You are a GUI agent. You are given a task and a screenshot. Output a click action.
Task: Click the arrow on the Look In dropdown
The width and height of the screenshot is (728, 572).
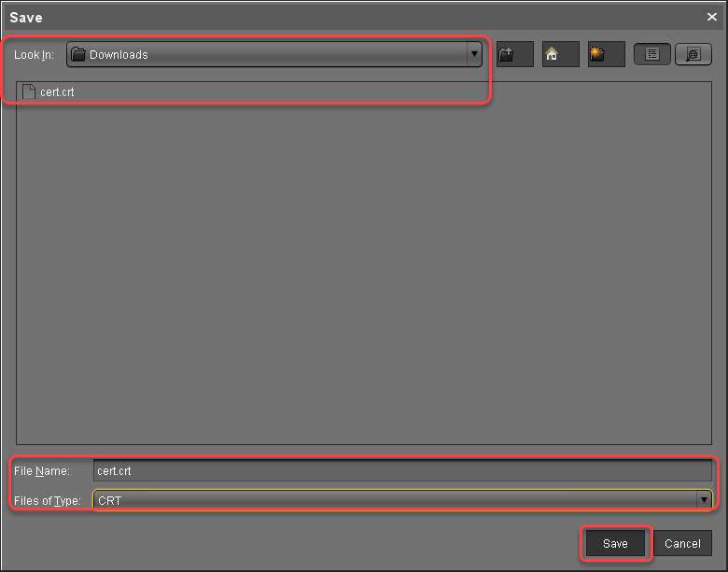(474, 55)
